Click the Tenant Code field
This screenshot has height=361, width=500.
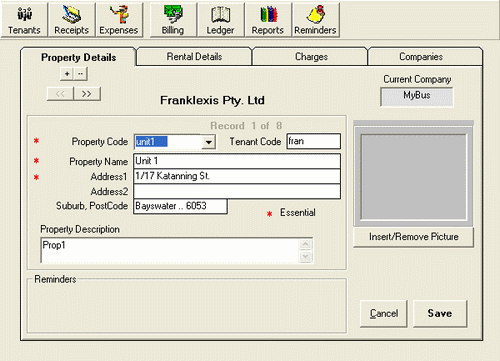[x=313, y=141]
